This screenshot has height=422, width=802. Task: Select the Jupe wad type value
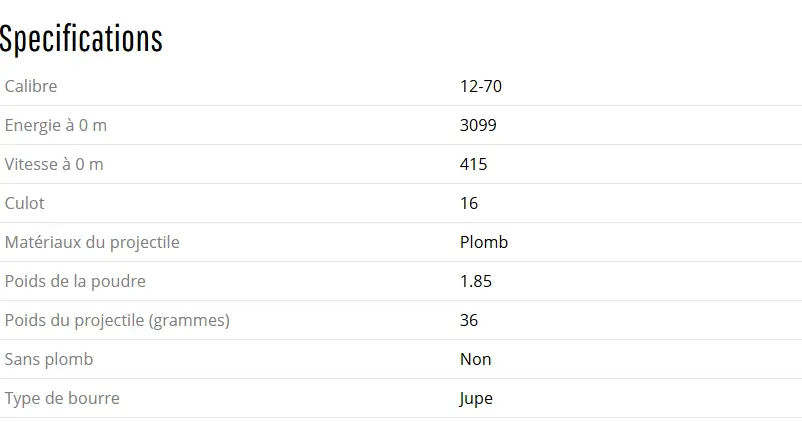[476, 398]
